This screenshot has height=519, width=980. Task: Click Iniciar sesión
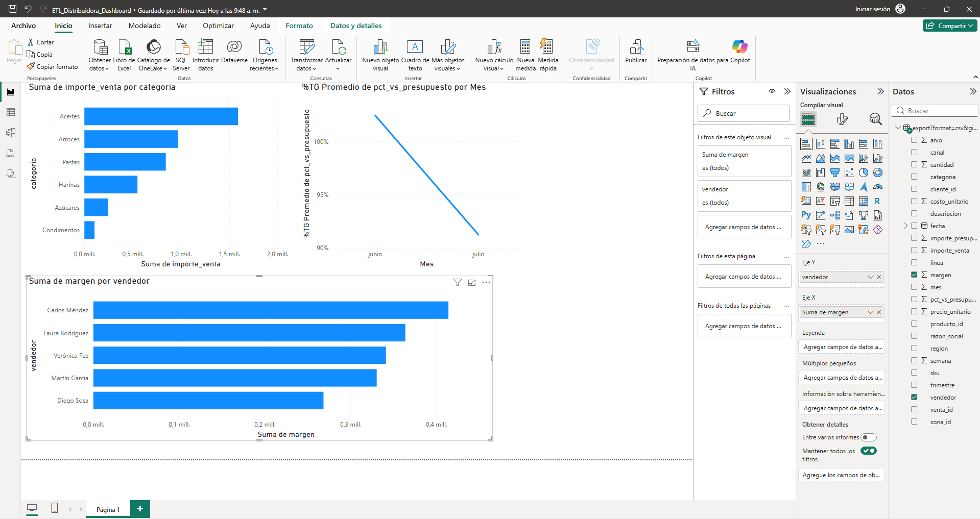pyautogui.click(x=872, y=9)
